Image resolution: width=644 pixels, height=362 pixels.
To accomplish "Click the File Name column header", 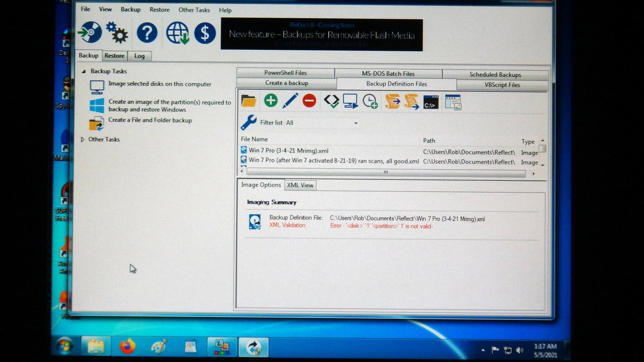I will [255, 139].
